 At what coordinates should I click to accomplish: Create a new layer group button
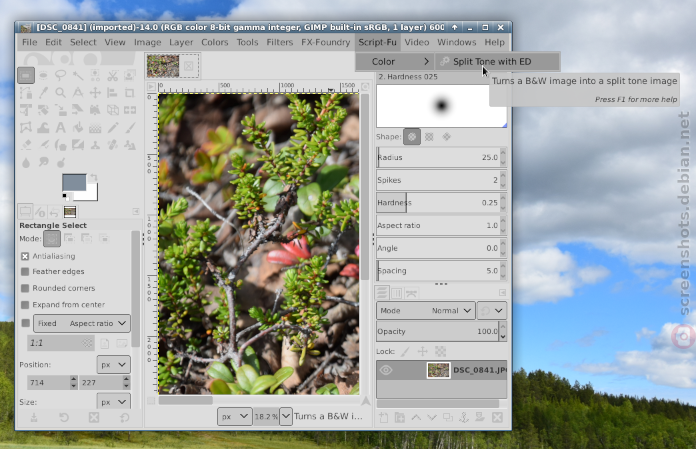[x=400, y=417]
